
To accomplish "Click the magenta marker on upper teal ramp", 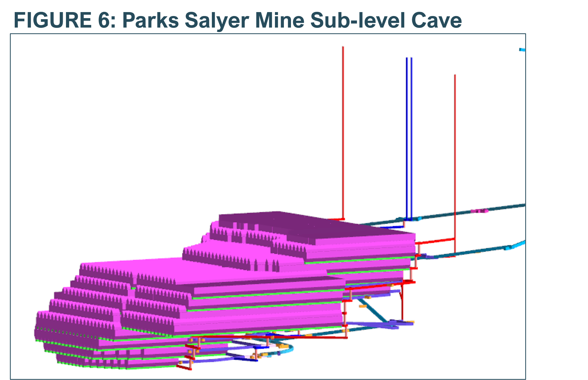I will 479,211.
